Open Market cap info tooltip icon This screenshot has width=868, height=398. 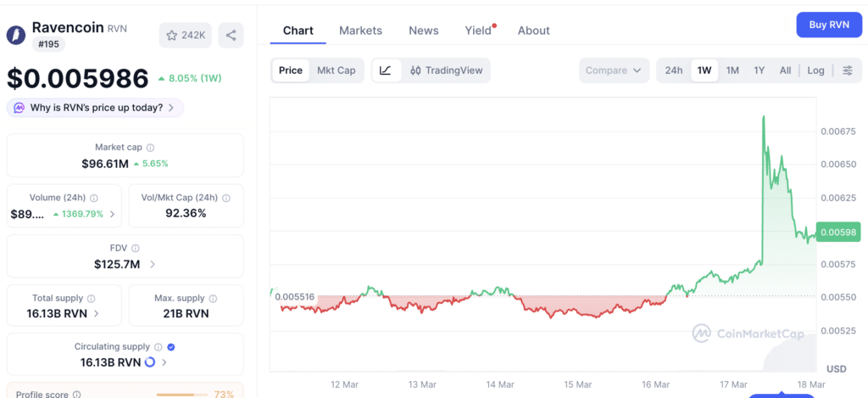[x=150, y=148]
